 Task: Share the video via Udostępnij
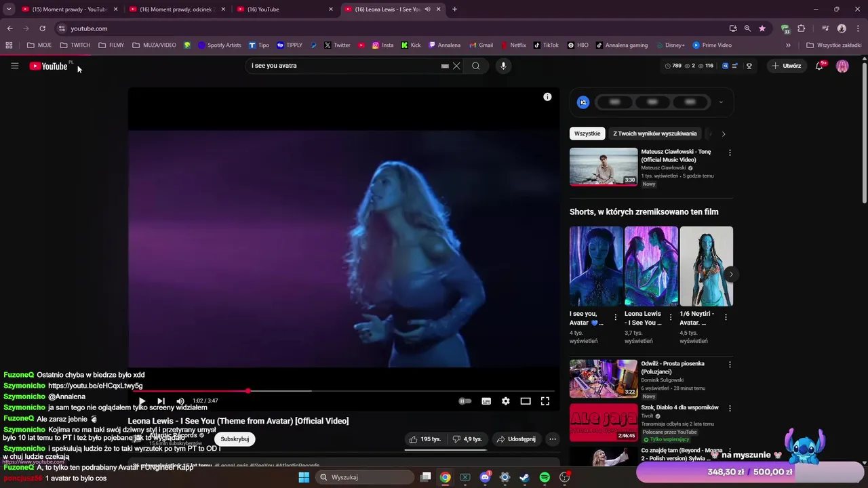pos(516,439)
